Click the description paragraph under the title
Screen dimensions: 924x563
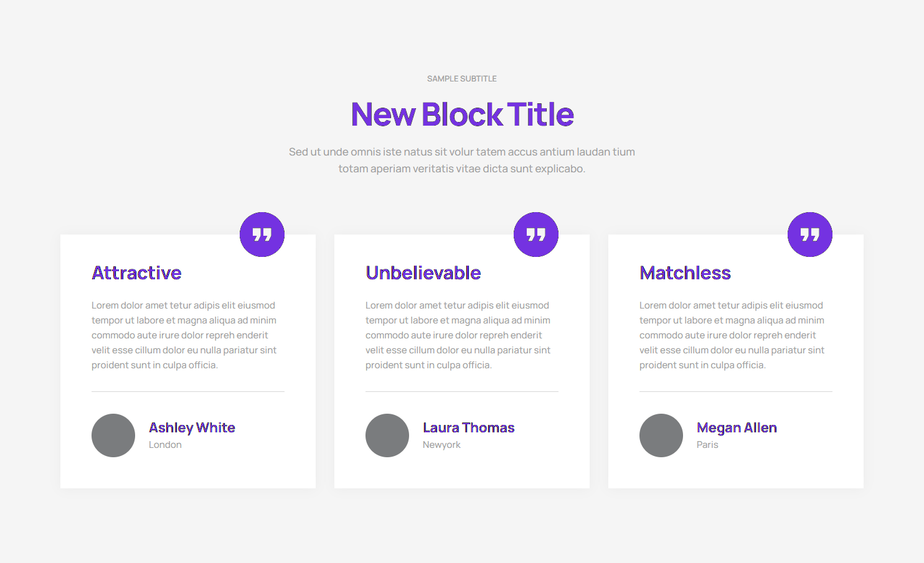(462, 160)
